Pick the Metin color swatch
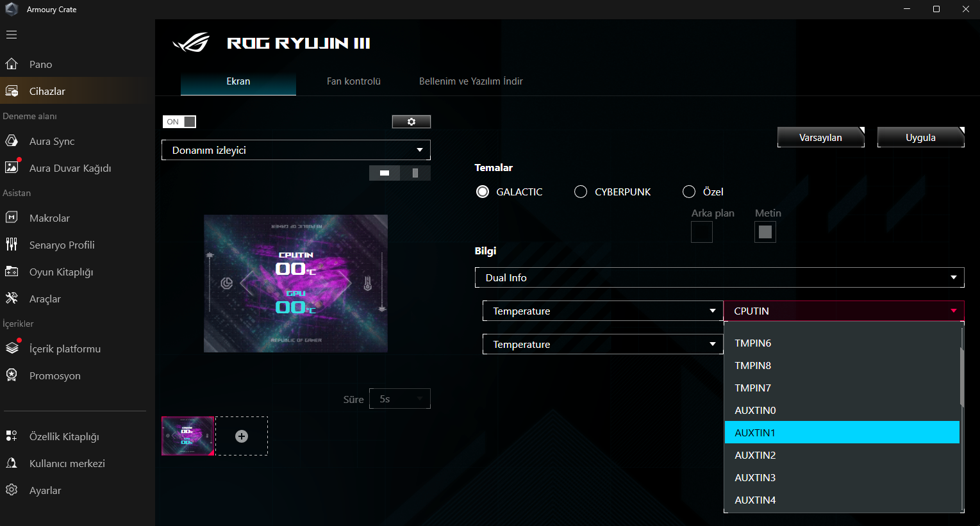This screenshot has width=980, height=526. (765, 232)
